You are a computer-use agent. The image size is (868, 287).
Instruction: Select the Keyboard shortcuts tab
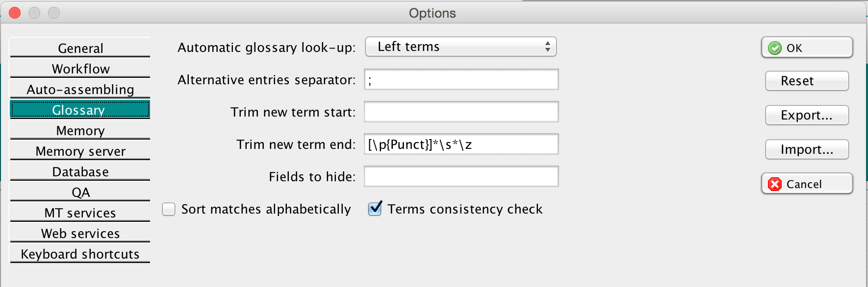[x=80, y=254]
